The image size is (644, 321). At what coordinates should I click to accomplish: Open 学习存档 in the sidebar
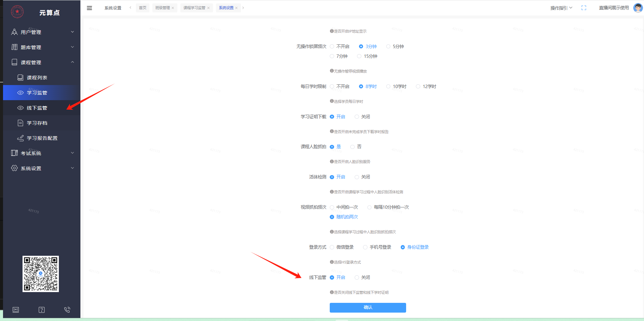(42, 123)
